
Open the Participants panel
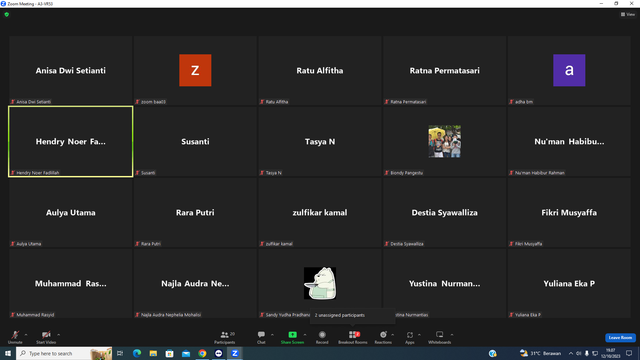click(x=224, y=337)
